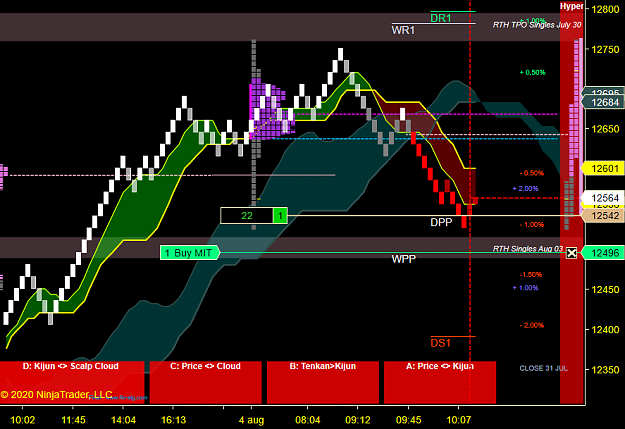This screenshot has height=429, width=625.
Task: Click the - 1.50% level label
Action: [531, 275]
